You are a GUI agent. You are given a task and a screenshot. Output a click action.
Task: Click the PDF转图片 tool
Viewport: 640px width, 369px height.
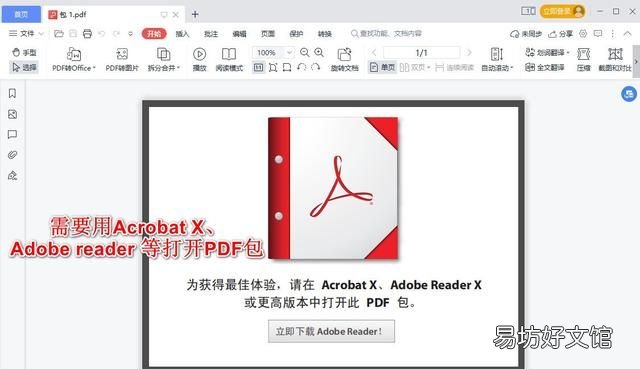[122, 60]
